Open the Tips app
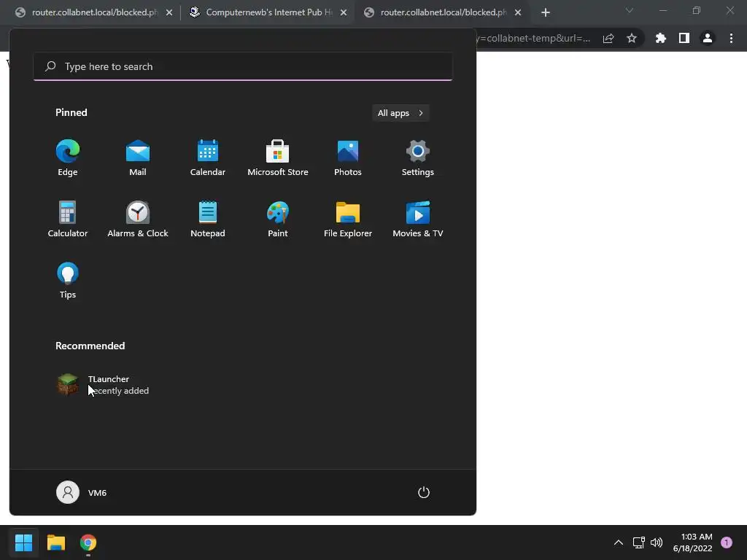Screen dimensions: 747x560 [68, 281]
